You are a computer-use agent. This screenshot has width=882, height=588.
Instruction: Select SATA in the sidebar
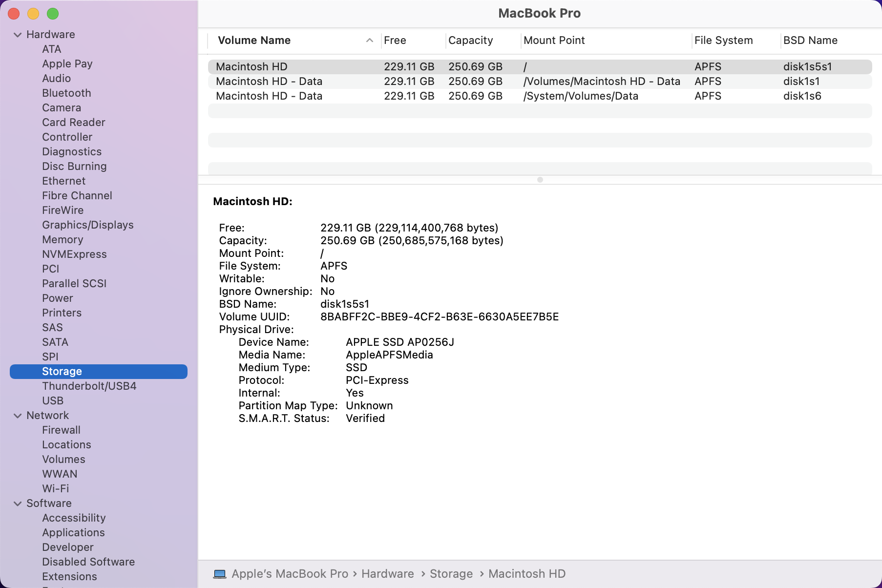[x=55, y=342]
